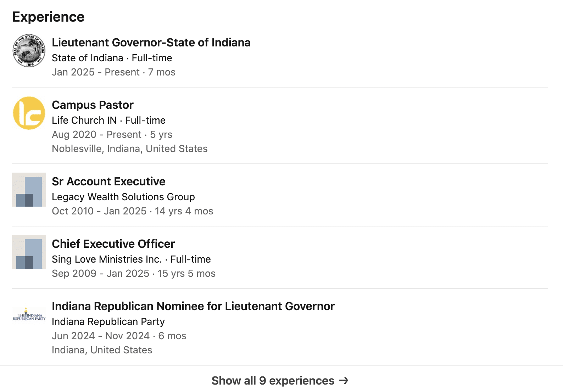Click Sing Love Ministries Inc. company name
This screenshot has height=392, width=563.
(x=106, y=259)
